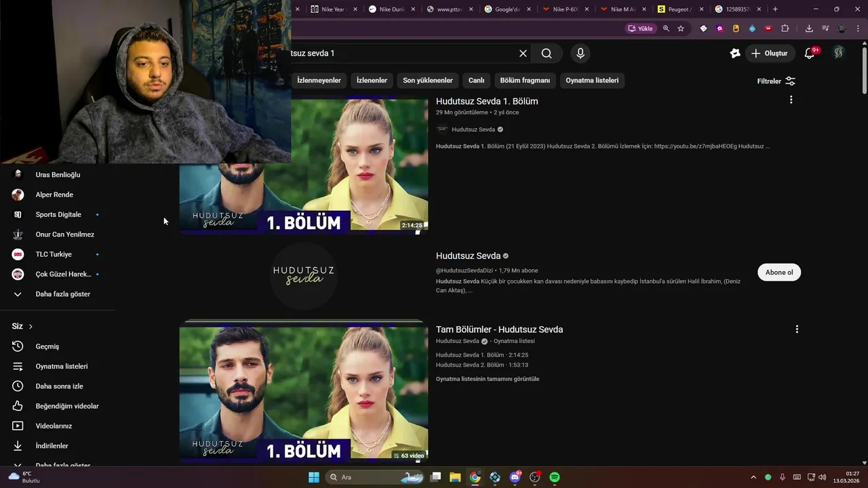Open the Hudutsuz Sevda channel name under first video
868x488 pixels.
[x=473, y=129]
